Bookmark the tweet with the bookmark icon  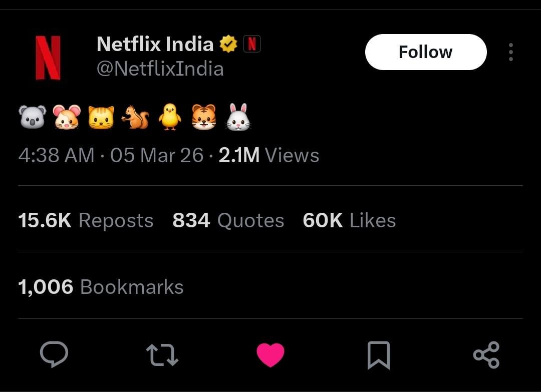pos(379,354)
